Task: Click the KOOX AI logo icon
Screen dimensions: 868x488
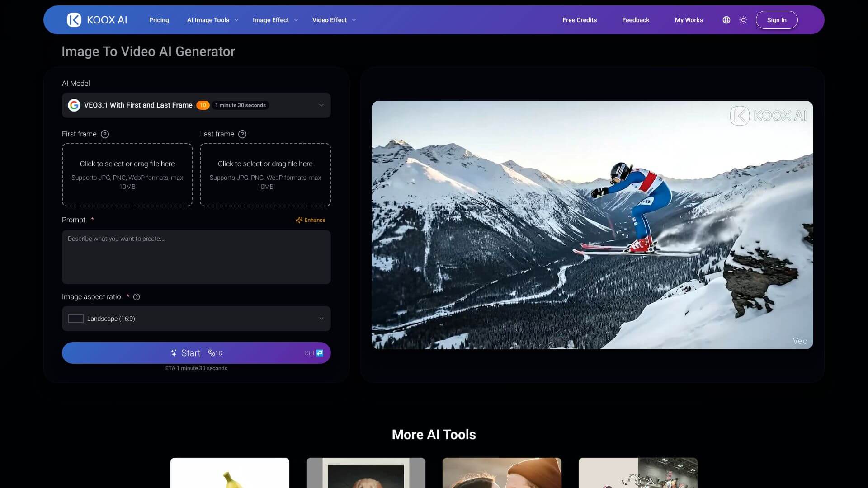Action: (74, 19)
